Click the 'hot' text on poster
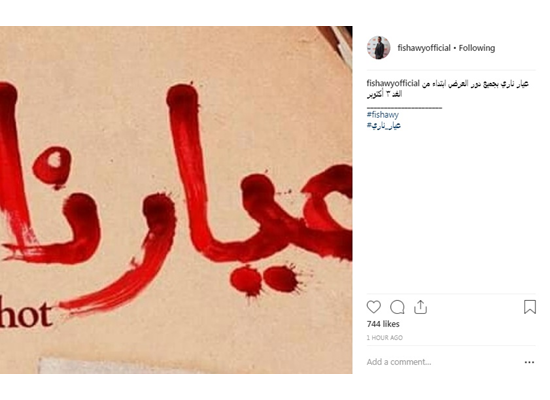This screenshot has width=550, height=400. click(25, 315)
